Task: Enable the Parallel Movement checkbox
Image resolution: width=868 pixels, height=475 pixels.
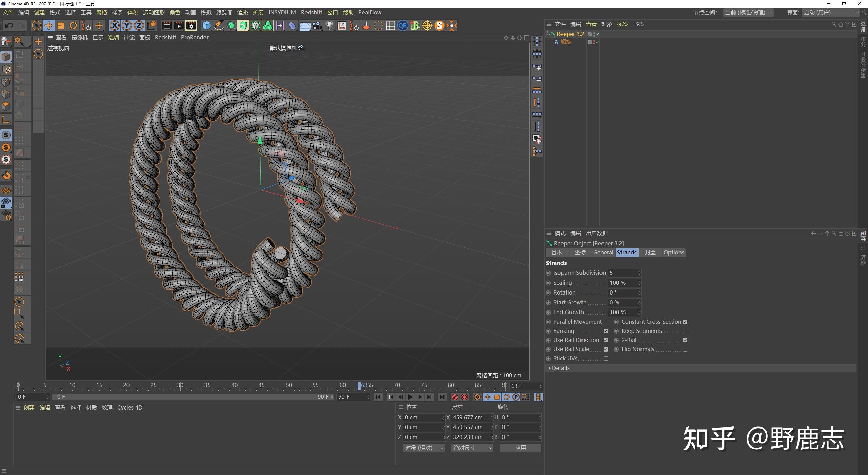Action: point(606,322)
